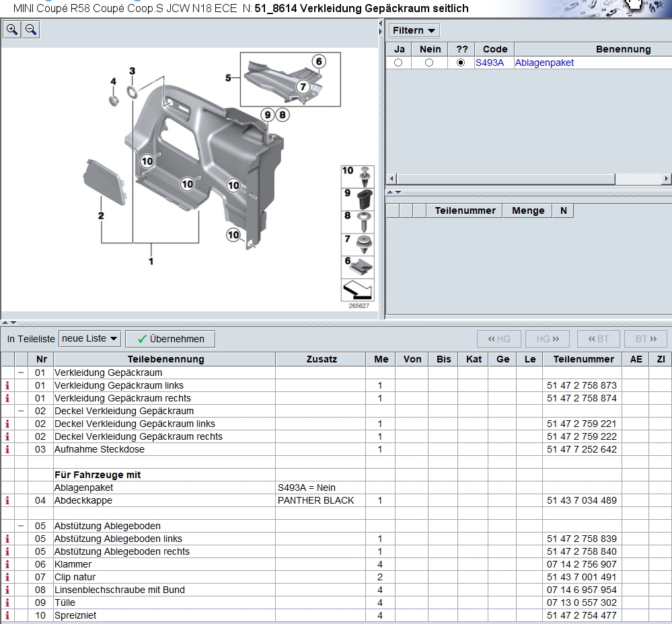Viewport: 672px width, 624px height.
Task: Collapse the Verkleidung Gepäckraum group
Action: pos(21,373)
